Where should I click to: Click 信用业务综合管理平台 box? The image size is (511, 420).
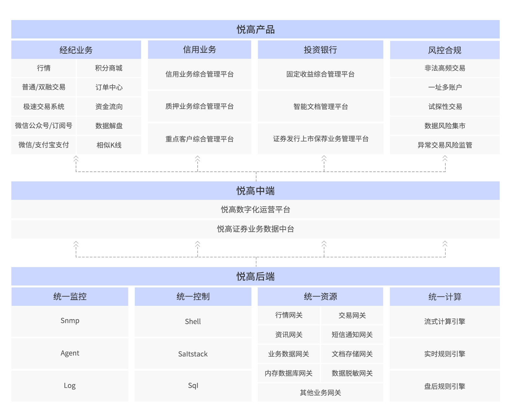(200, 74)
